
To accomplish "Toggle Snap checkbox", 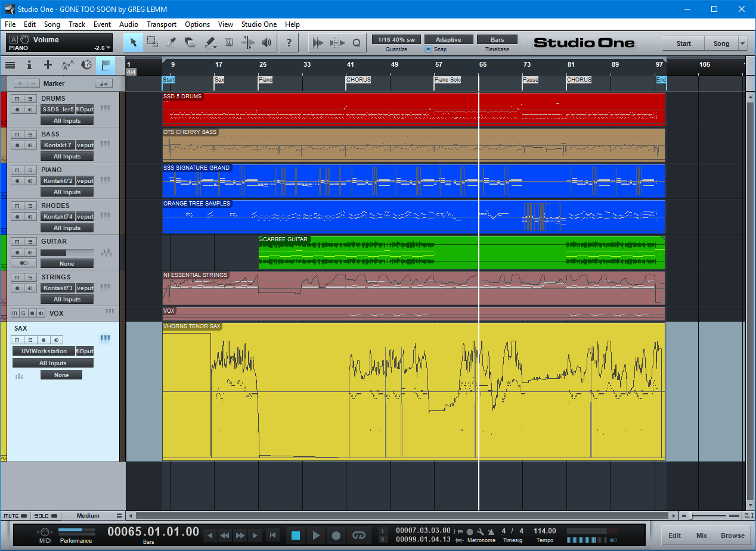I will click(427, 49).
